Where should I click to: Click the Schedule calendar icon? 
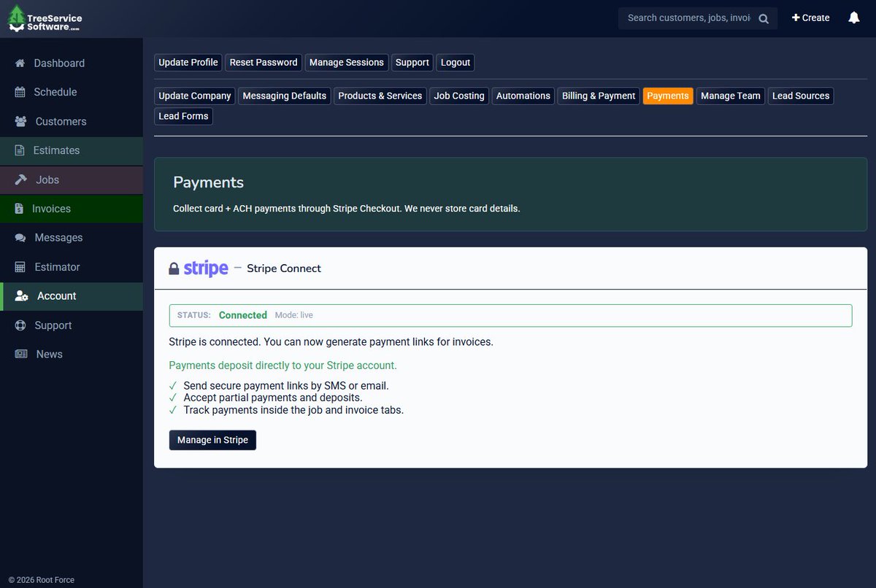pyautogui.click(x=20, y=92)
